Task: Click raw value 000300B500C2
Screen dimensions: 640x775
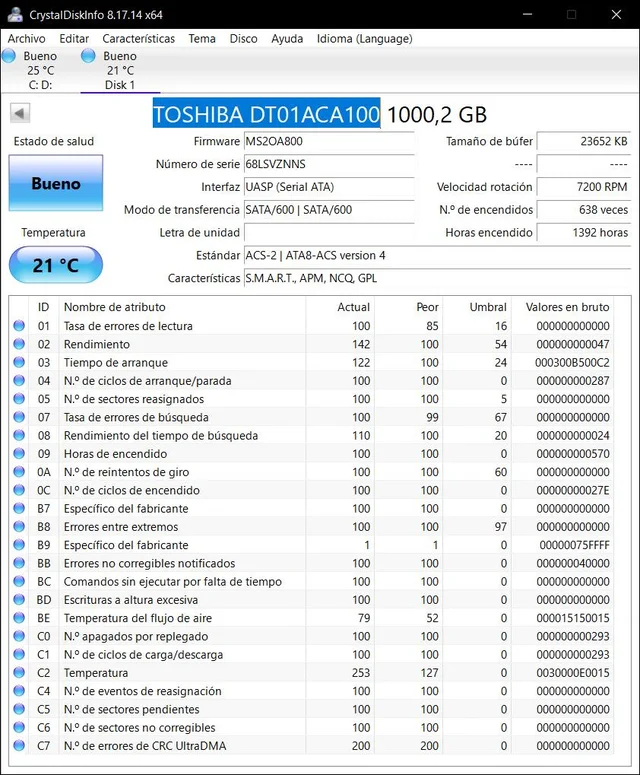Action: 572,363
